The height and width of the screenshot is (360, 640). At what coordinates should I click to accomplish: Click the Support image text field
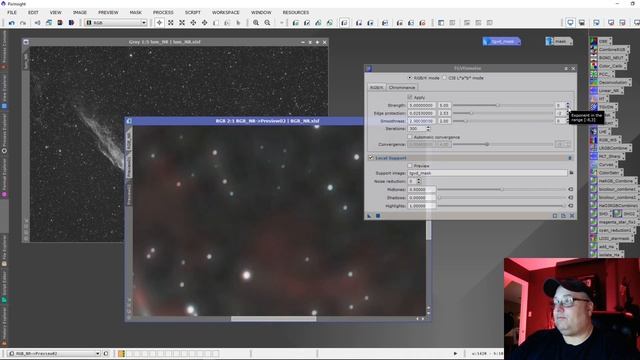click(x=487, y=173)
